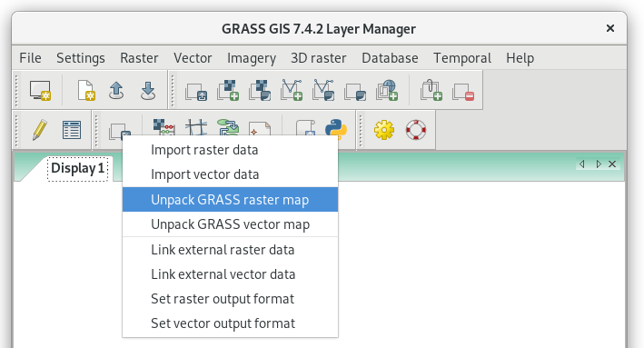
Task: Open the Temporal menu
Action: [462, 58]
